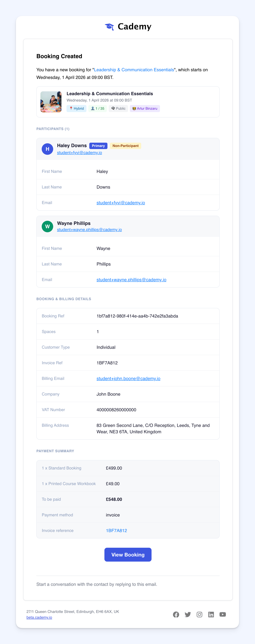Open the YouTube social icon
The height and width of the screenshot is (644, 255).
click(x=223, y=615)
